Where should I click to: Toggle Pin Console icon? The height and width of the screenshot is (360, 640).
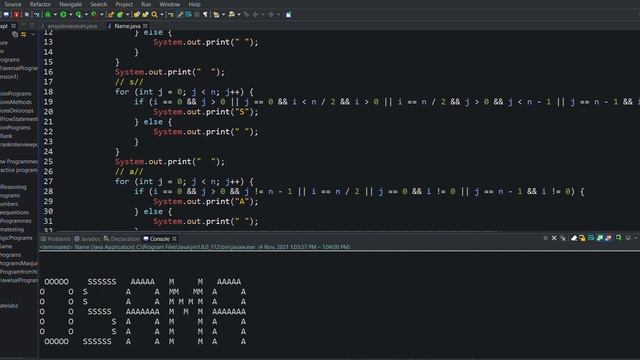pyautogui.click(x=618, y=238)
